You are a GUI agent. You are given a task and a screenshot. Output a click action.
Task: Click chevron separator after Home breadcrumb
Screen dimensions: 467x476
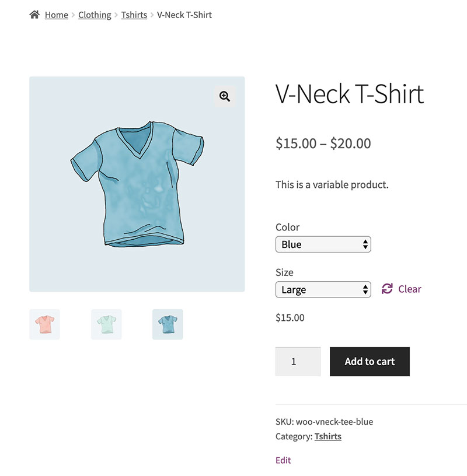pos(73,15)
